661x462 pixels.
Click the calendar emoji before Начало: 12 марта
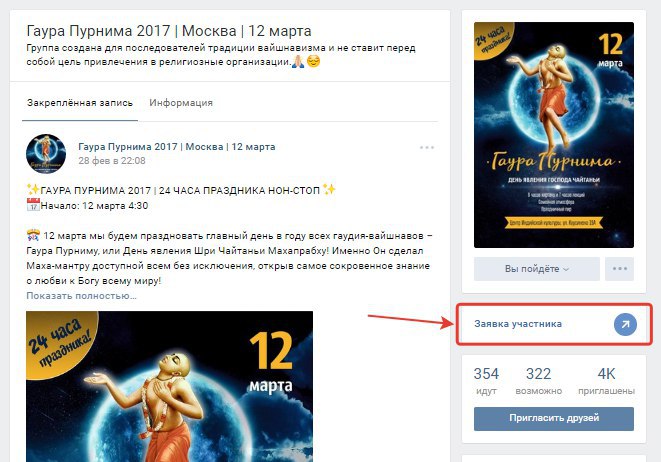(33, 205)
